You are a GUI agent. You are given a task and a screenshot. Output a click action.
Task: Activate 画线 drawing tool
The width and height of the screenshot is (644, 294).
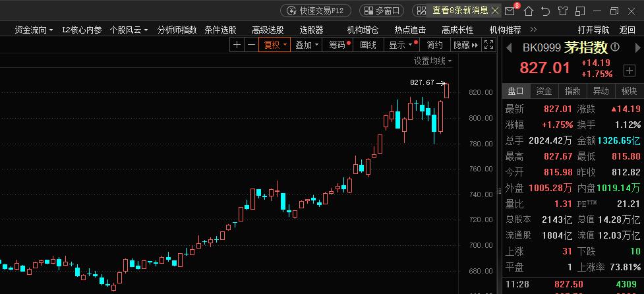coord(368,45)
